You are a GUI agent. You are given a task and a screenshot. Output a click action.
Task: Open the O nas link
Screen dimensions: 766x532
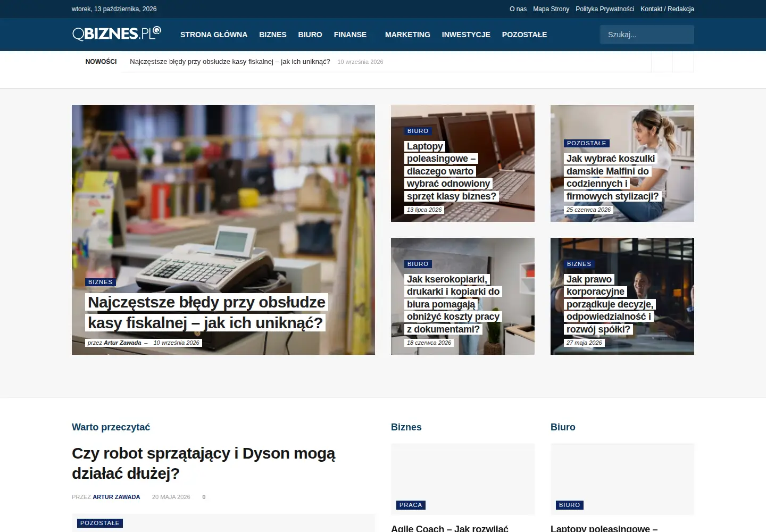[518, 9]
